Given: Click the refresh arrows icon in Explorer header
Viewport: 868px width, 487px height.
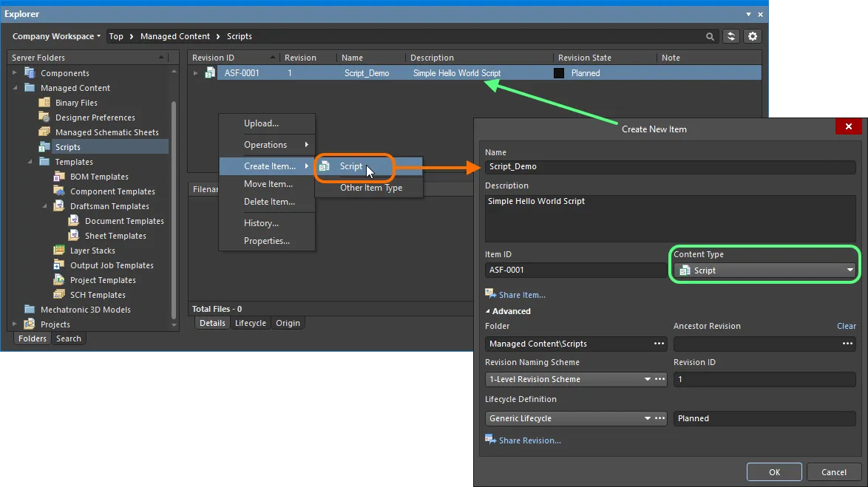Looking at the screenshot, I should click(731, 36).
